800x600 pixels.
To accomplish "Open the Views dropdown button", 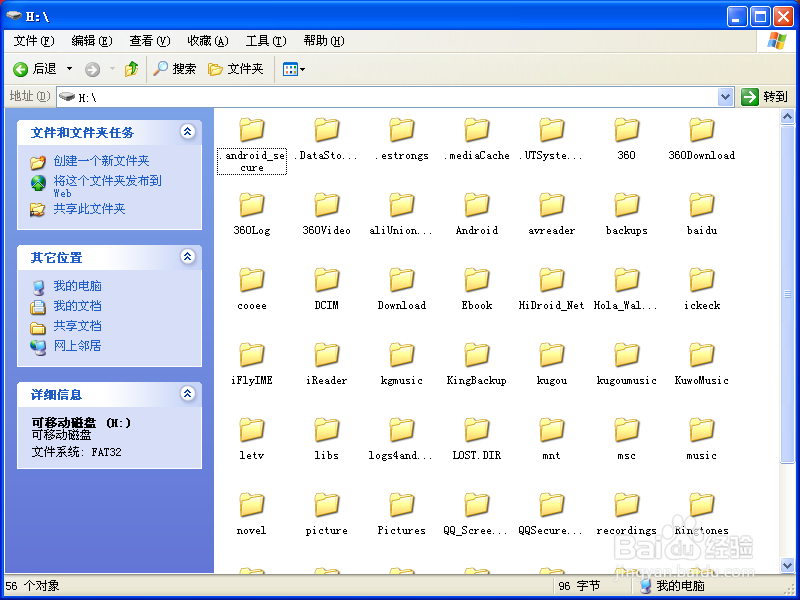I will [293, 69].
